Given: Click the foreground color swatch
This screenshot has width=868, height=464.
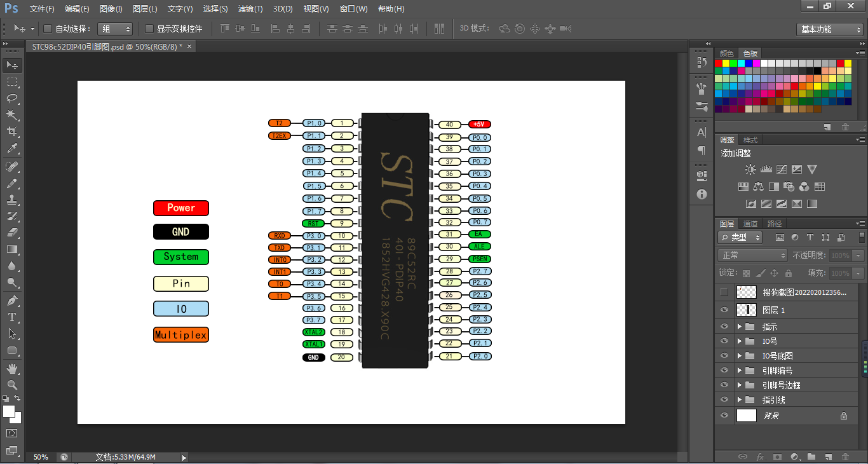Looking at the screenshot, I should [x=8, y=411].
